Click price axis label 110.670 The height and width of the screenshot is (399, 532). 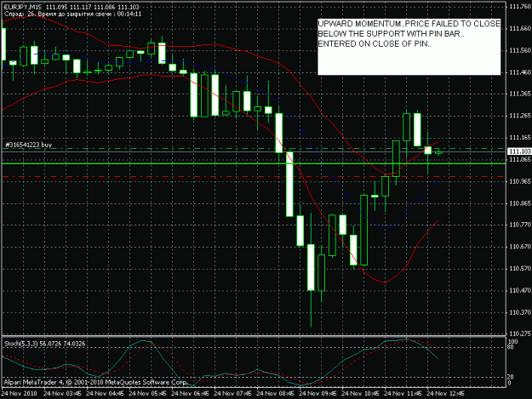click(520, 247)
